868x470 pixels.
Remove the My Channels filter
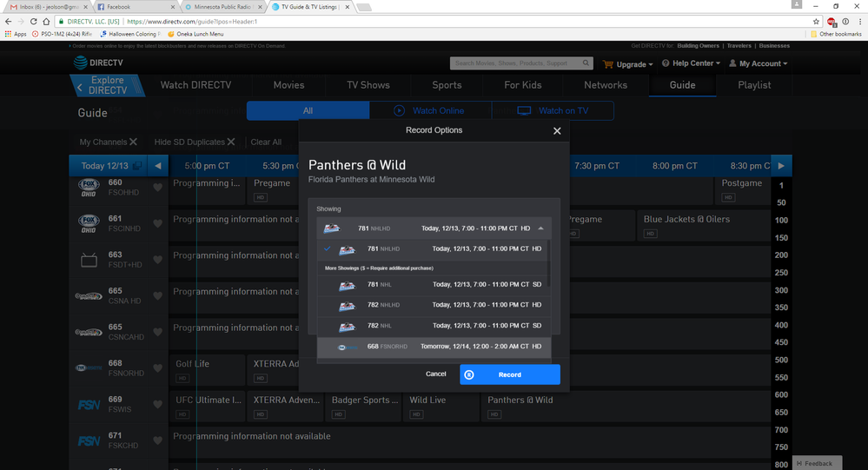click(x=133, y=142)
